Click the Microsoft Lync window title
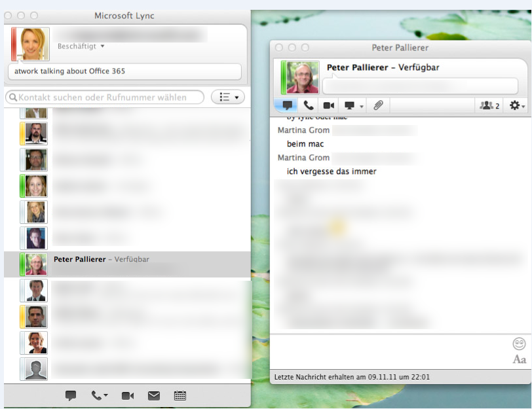This screenshot has height=409, width=532. [124, 16]
